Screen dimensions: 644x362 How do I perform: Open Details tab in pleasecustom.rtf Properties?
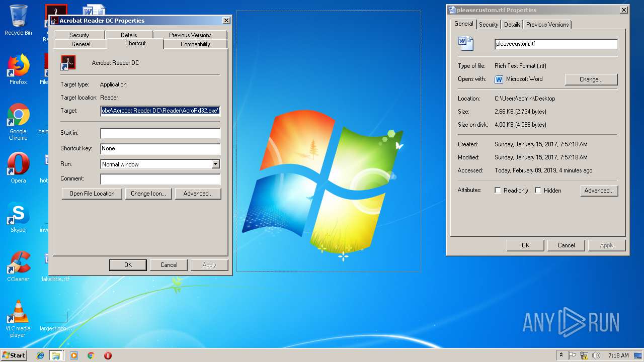[x=512, y=25]
